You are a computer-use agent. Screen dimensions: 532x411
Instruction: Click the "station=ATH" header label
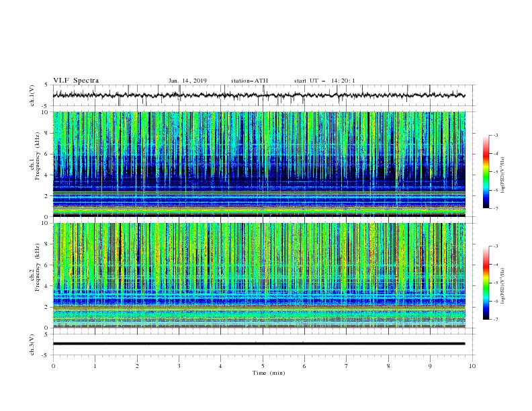coord(249,81)
